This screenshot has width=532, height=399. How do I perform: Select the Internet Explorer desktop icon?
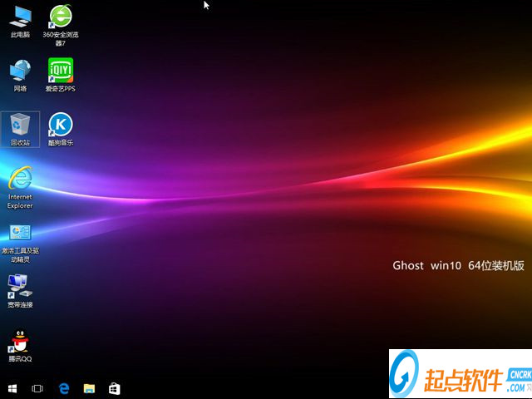pyautogui.click(x=20, y=179)
